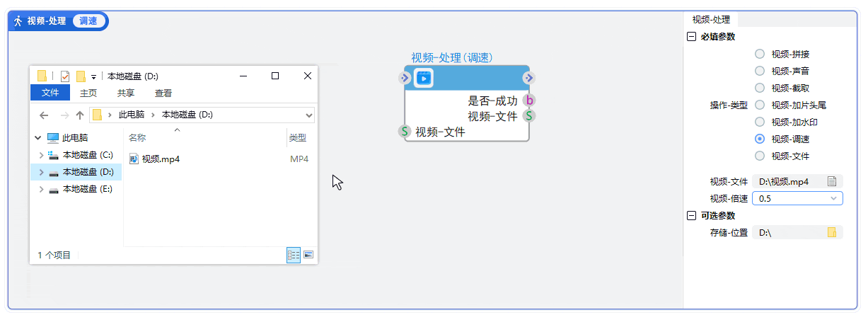Screen dimensions: 868x315
Task: Switch to the 主页 ribbon tab
Action: coord(88,93)
